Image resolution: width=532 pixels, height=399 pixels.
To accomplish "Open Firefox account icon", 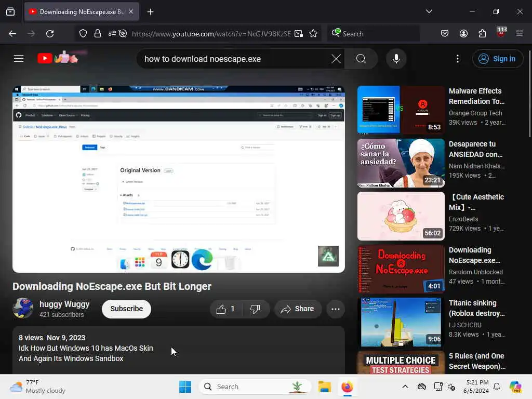I will pyautogui.click(x=463, y=34).
